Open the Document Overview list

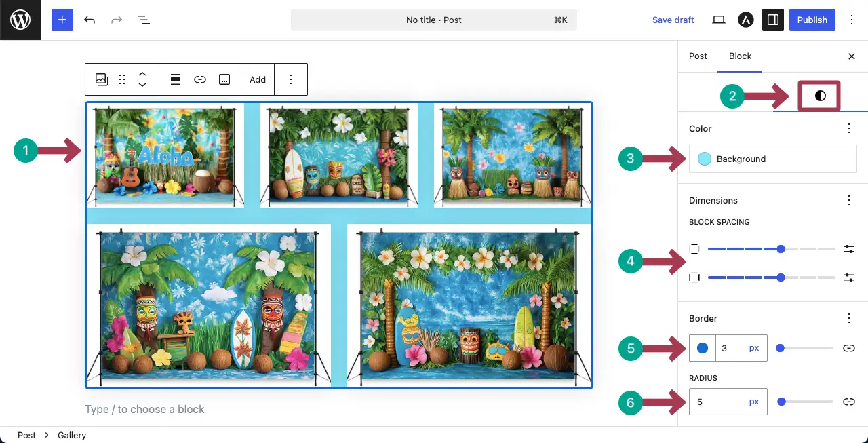pos(144,20)
